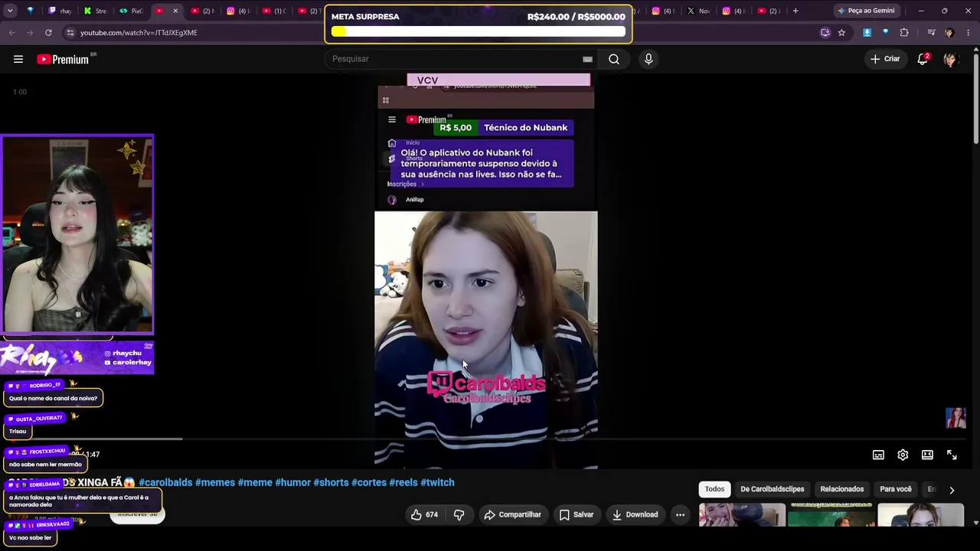This screenshot has height=551, width=980.
Task: Click the YouTube search magnifier button
Action: point(614,59)
